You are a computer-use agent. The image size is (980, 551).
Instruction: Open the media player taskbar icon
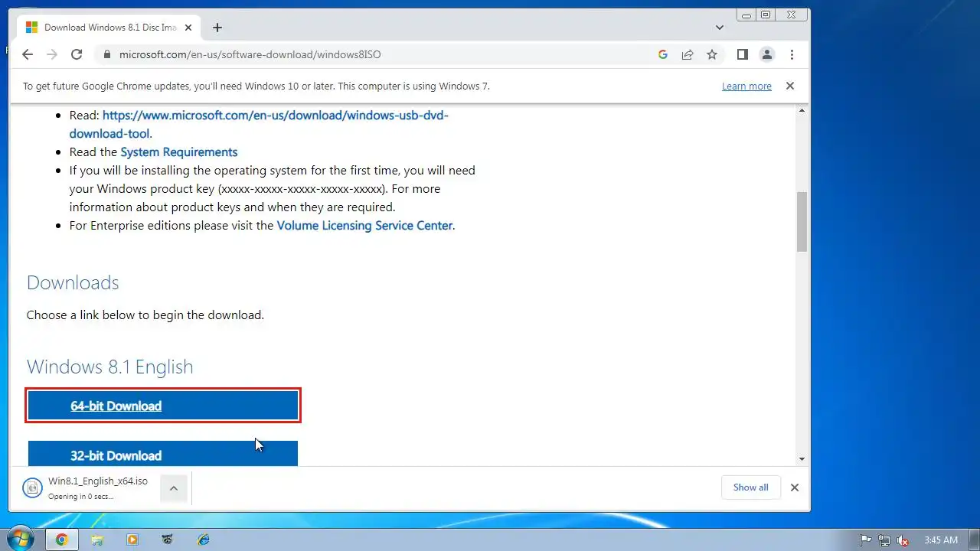(132, 540)
